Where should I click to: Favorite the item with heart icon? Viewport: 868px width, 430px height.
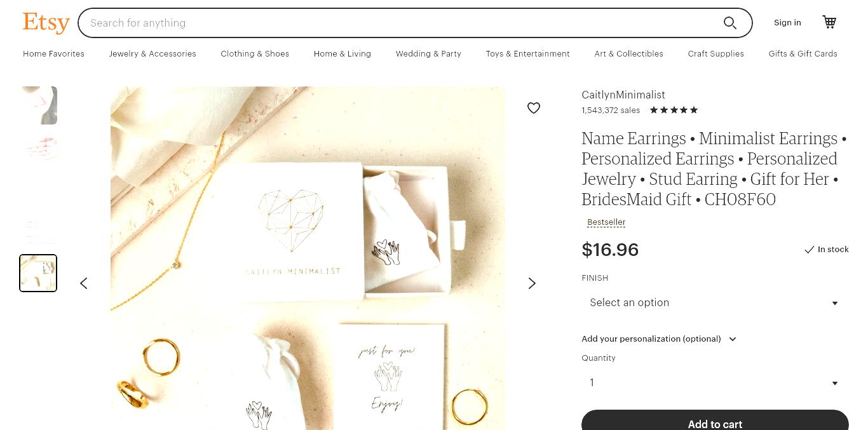[534, 108]
